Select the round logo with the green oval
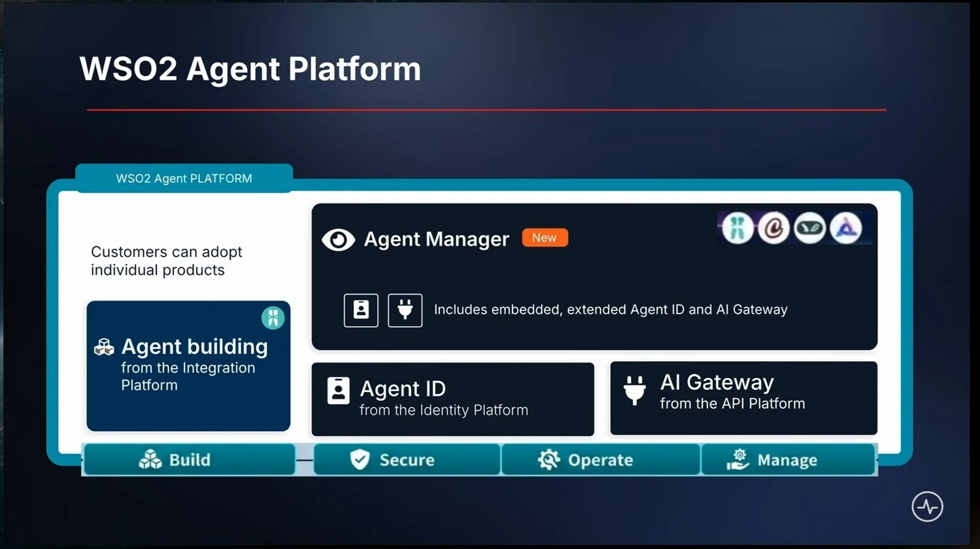The image size is (980, 549). click(x=809, y=227)
